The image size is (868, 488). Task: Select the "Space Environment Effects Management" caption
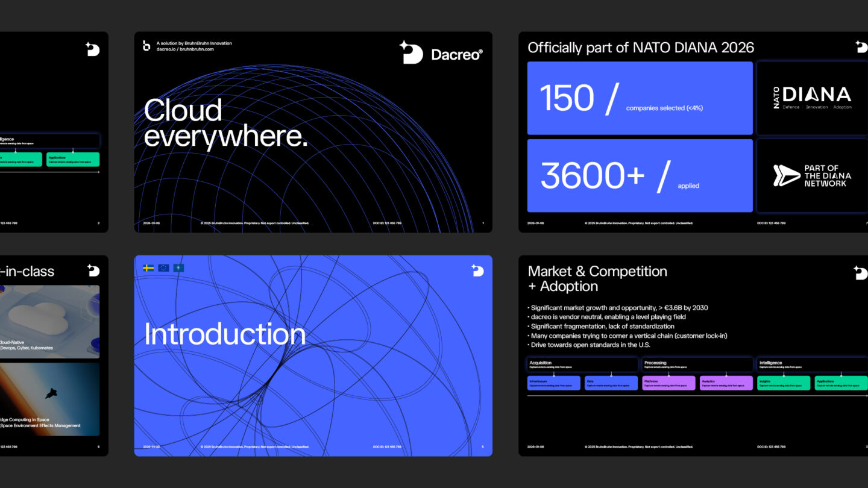click(40, 425)
